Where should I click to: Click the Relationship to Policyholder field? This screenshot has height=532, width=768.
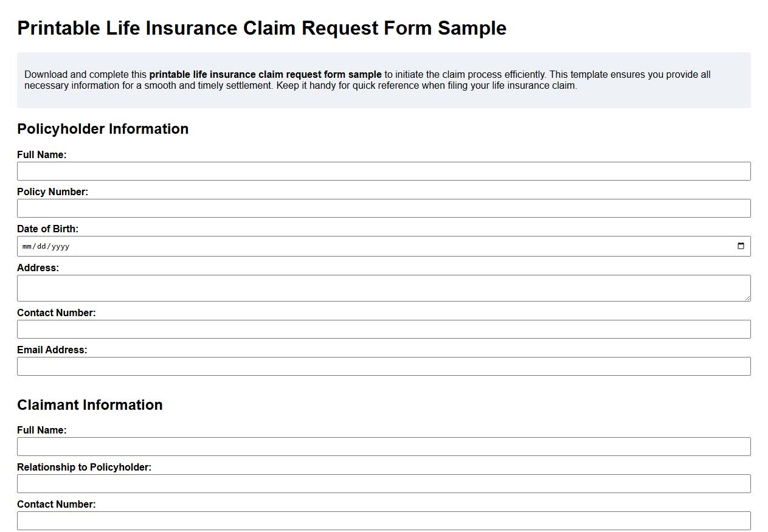click(383, 483)
